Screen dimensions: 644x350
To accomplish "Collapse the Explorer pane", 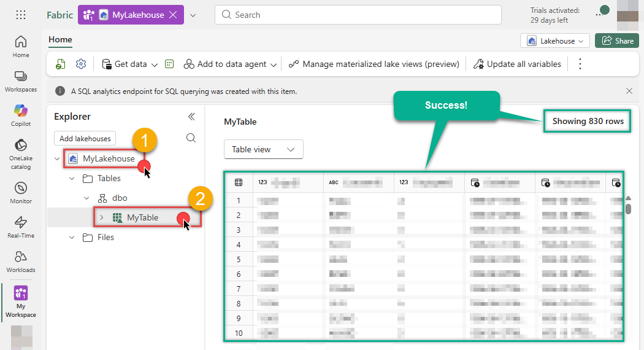I will tap(191, 117).
